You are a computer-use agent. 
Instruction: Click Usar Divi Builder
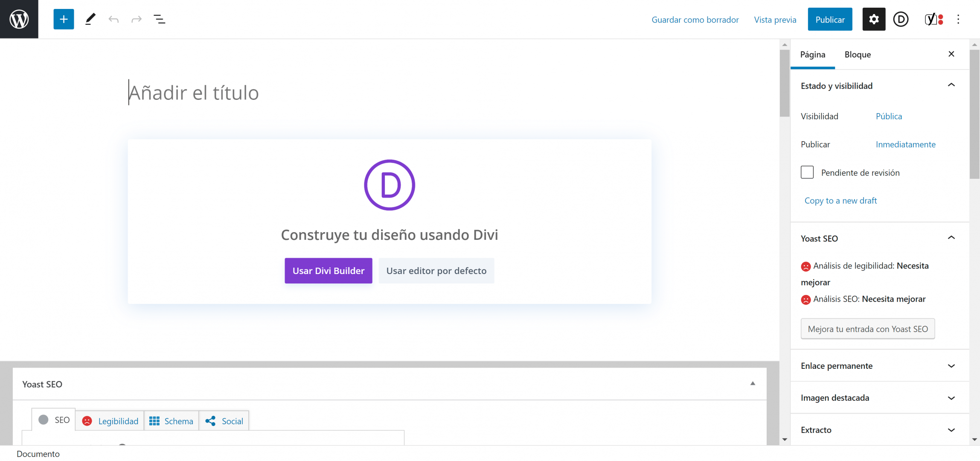pyautogui.click(x=328, y=271)
